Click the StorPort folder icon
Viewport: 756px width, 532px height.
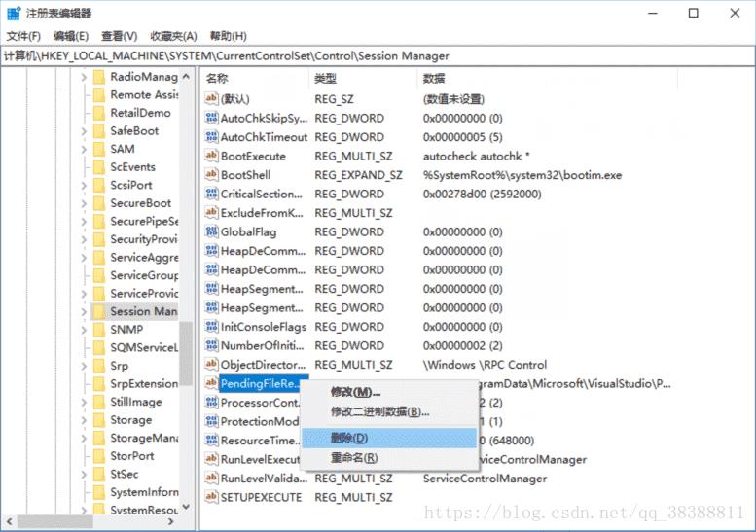97,456
